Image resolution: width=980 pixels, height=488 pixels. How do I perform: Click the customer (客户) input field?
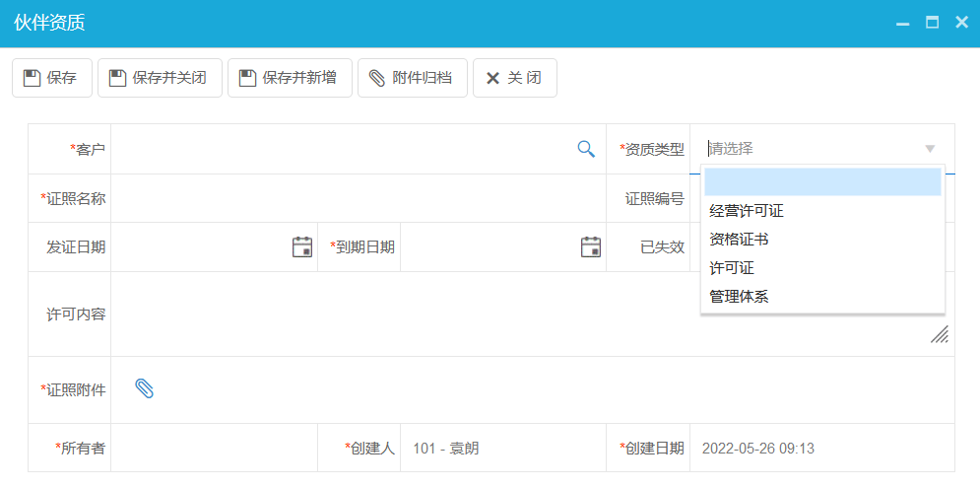click(x=340, y=149)
